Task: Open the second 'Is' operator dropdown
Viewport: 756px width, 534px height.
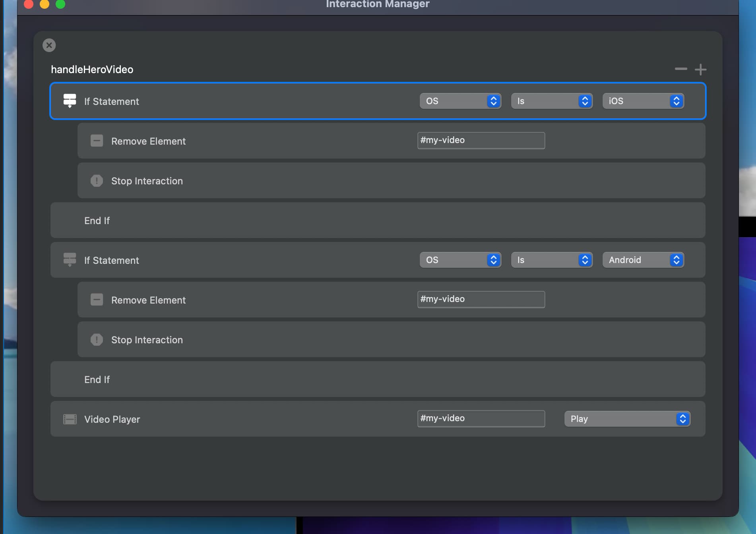Action: [551, 260]
